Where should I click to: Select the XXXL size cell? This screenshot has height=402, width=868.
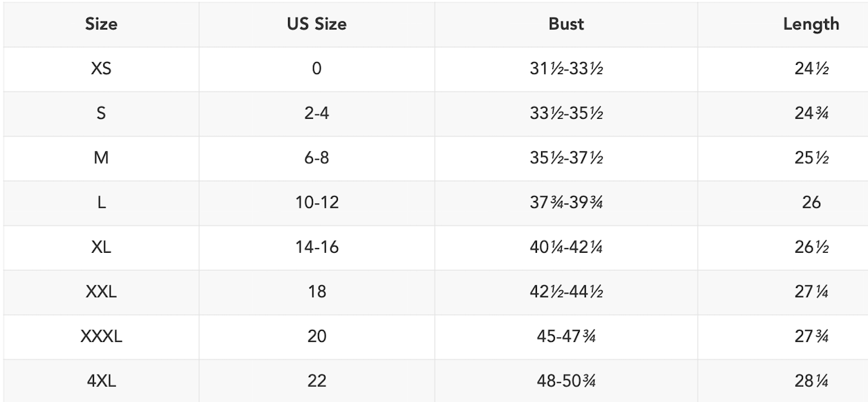[x=101, y=336]
